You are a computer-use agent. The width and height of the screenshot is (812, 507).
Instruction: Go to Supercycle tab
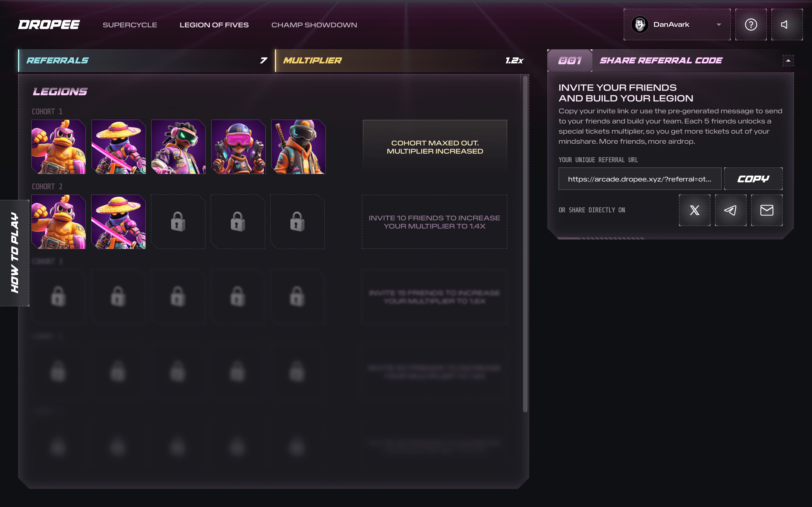[130, 25]
